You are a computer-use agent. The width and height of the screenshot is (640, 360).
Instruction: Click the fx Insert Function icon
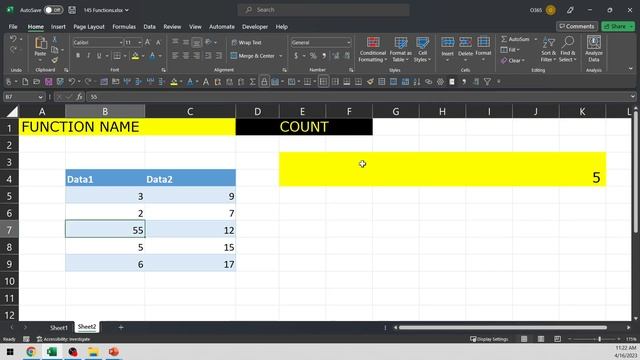[80, 97]
